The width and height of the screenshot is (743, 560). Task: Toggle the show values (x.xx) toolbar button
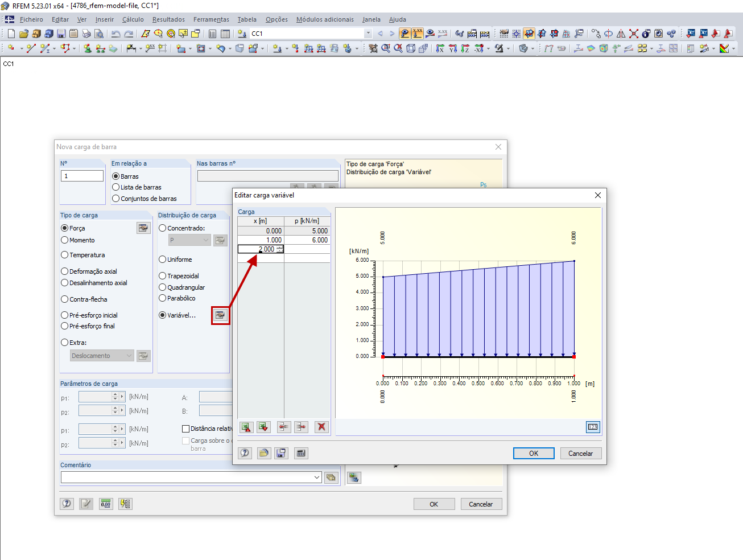tap(418, 34)
